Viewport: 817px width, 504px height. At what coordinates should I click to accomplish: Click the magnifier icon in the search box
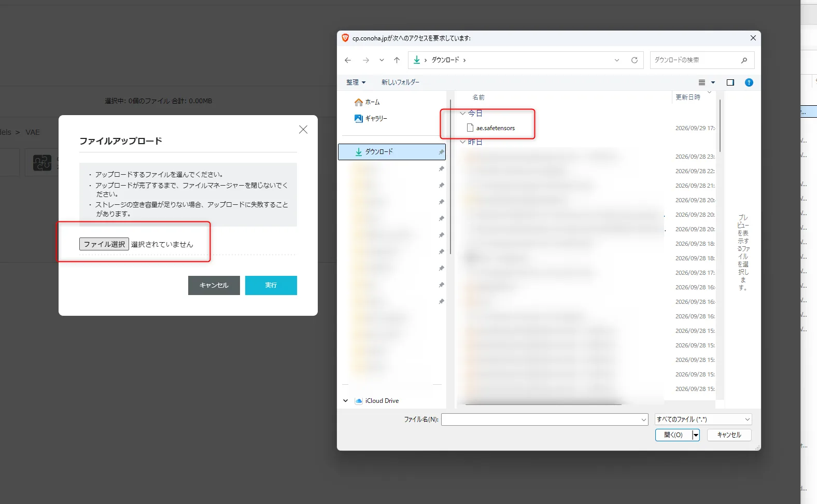(744, 60)
